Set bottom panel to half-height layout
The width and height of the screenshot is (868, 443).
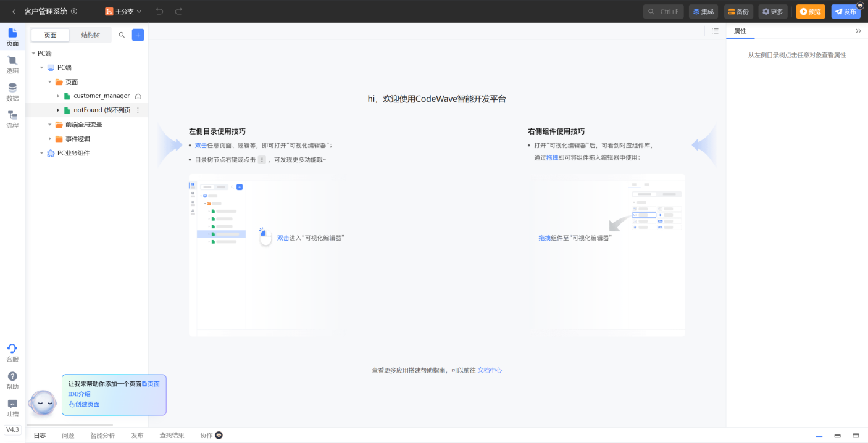(837, 436)
